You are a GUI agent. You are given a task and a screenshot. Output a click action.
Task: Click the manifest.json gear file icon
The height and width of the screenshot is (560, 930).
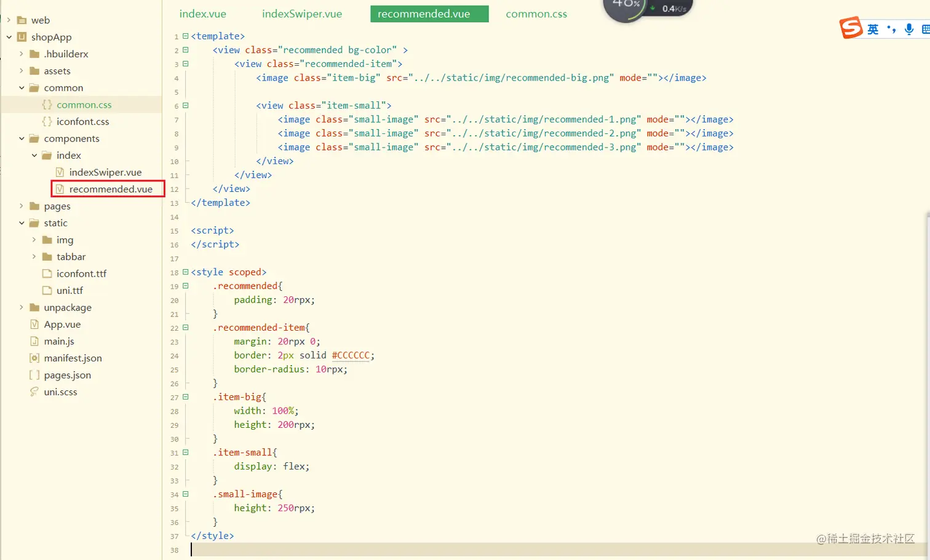point(34,358)
